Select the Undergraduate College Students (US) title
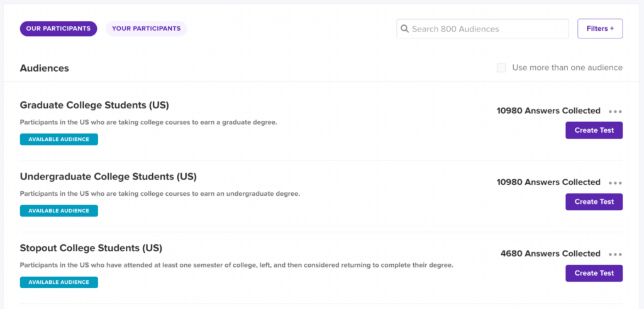The height and width of the screenshot is (309, 644). [108, 177]
